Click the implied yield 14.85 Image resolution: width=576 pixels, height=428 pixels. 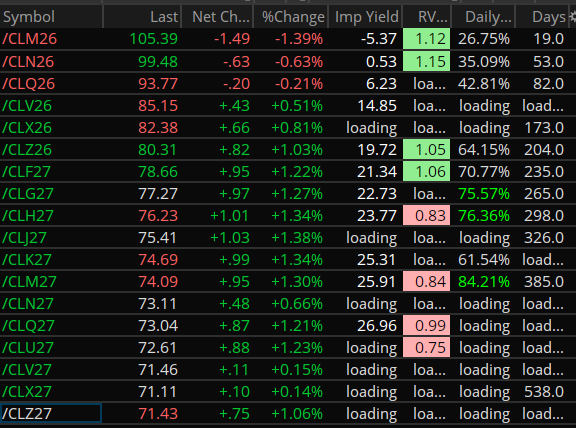coord(377,106)
